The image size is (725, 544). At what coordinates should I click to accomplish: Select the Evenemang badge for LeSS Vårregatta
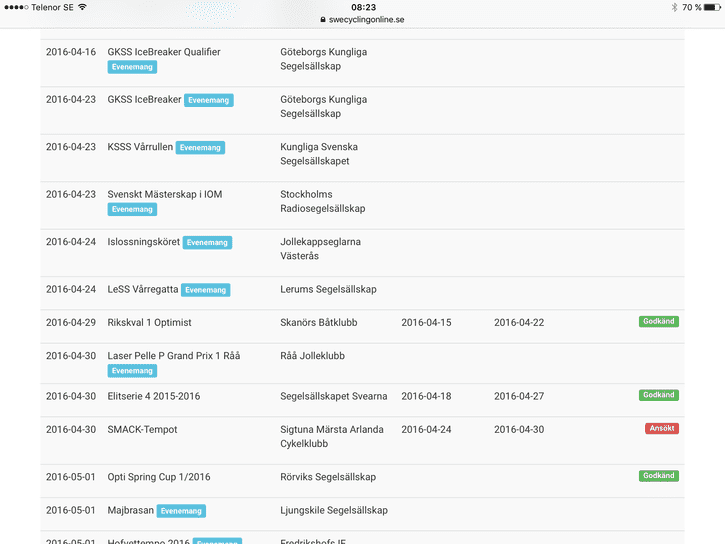(x=205, y=290)
